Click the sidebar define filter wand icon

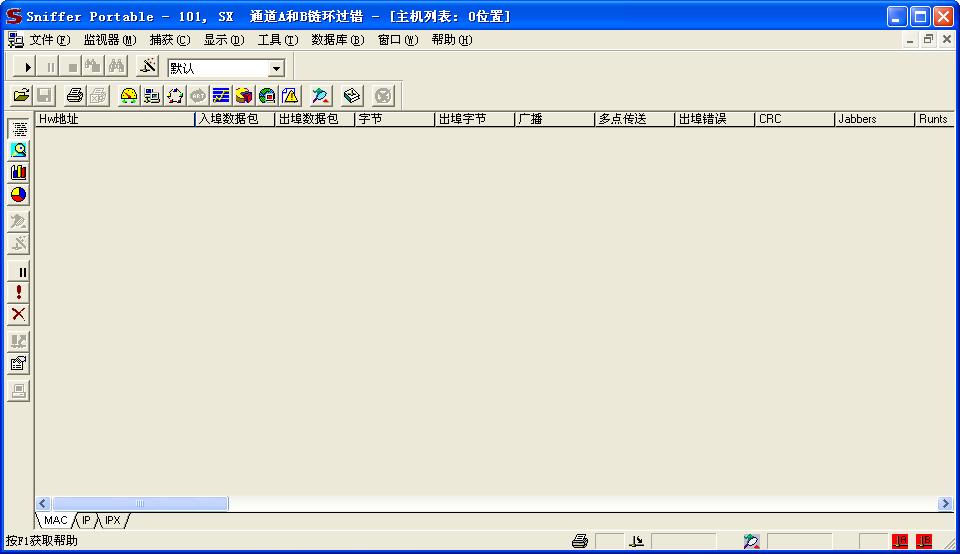point(19,244)
